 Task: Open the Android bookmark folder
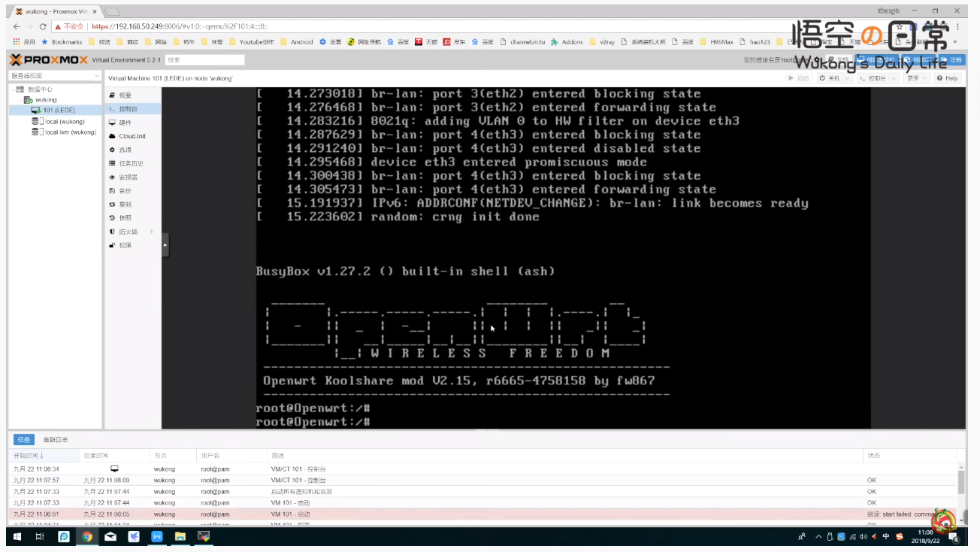[x=296, y=42]
